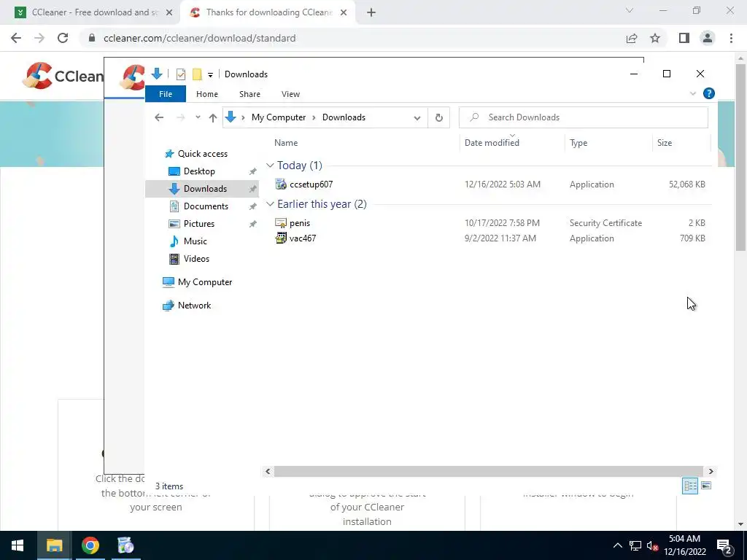Open the Home ribbon tab

point(206,94)
